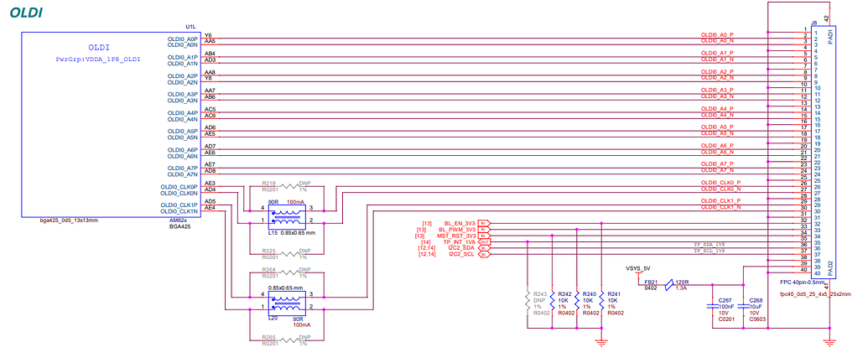
Task: Click the OLDI0_A0_P net label
Action: coord(717,34)
